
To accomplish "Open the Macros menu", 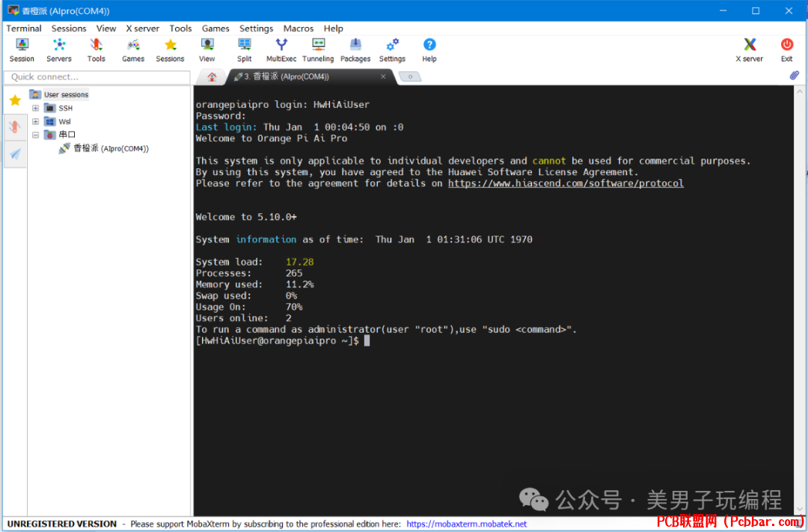I will pyautogui.click(x=299, y=28).
